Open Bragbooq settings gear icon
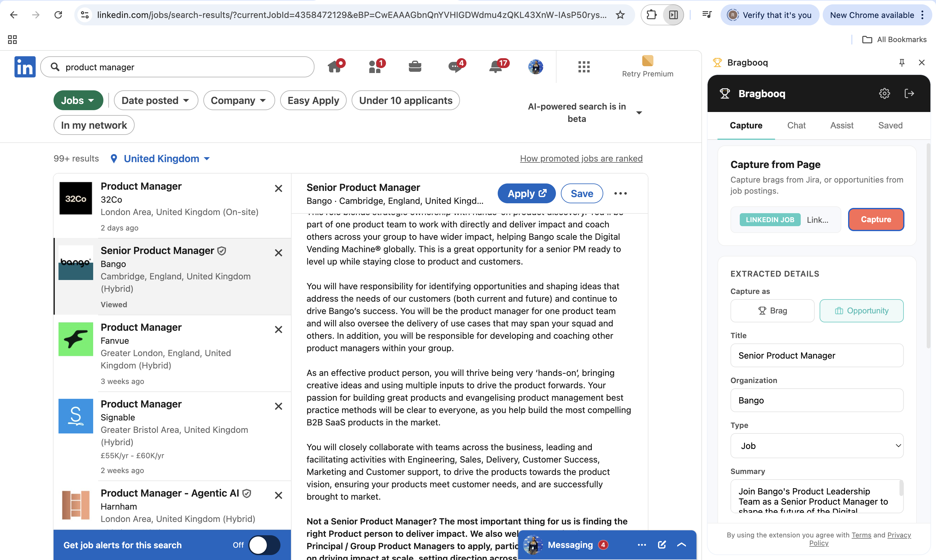Viewport: 936px width, 560px height. pyautogui.click(x=884, y=93)
